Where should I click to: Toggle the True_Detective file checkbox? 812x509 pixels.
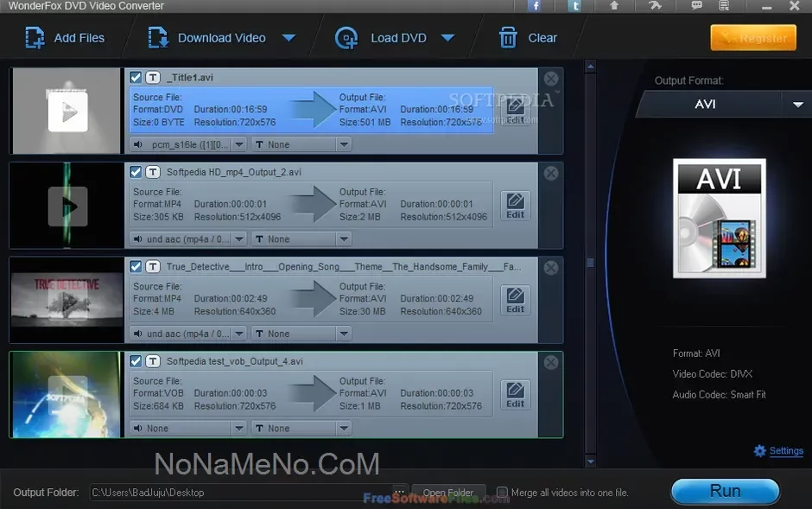point(136,267)
